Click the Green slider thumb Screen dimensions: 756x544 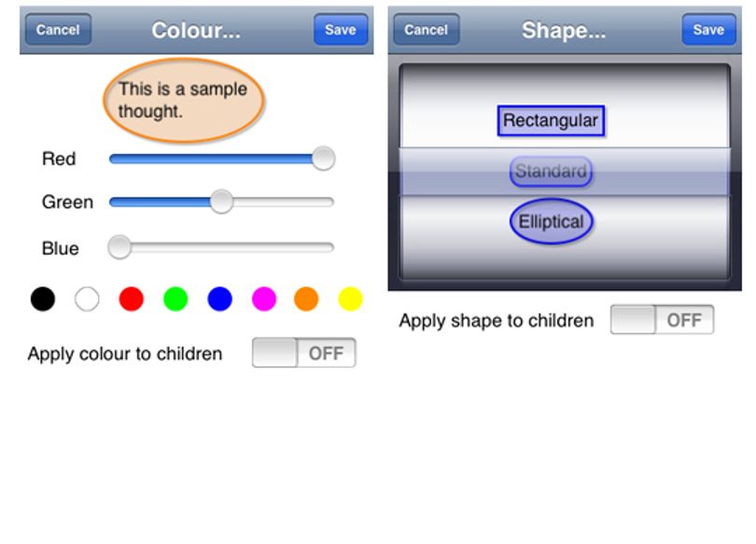[x=221, y=202]
